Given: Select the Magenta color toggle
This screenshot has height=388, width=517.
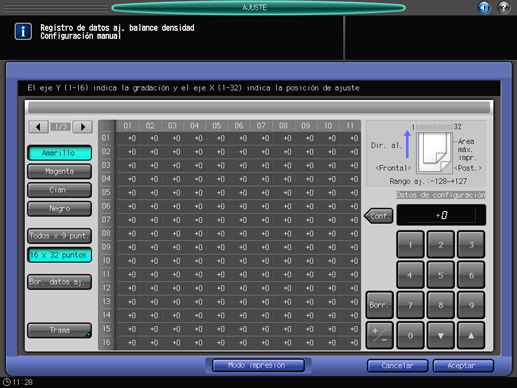Looking at the screenshot, I should point(59,171).
